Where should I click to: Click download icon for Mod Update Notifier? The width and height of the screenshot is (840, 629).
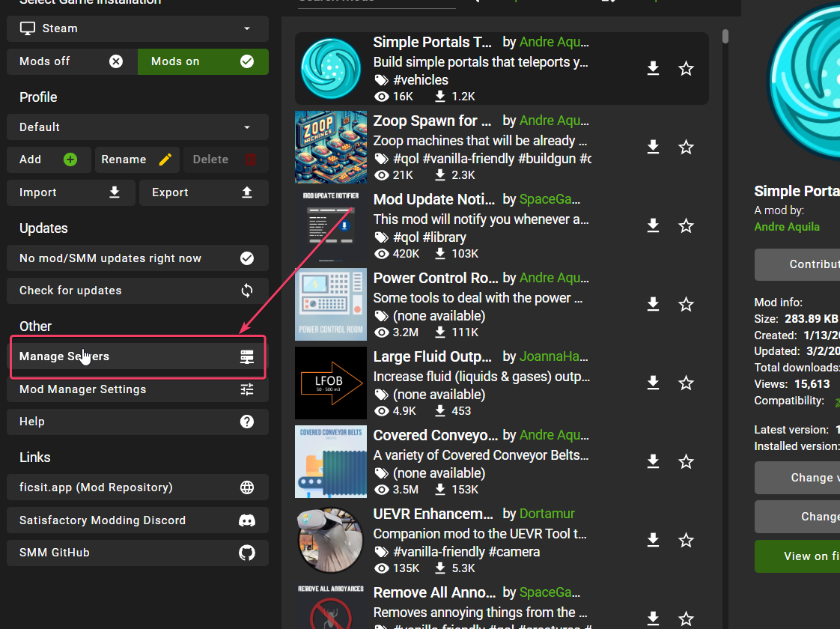653,226
